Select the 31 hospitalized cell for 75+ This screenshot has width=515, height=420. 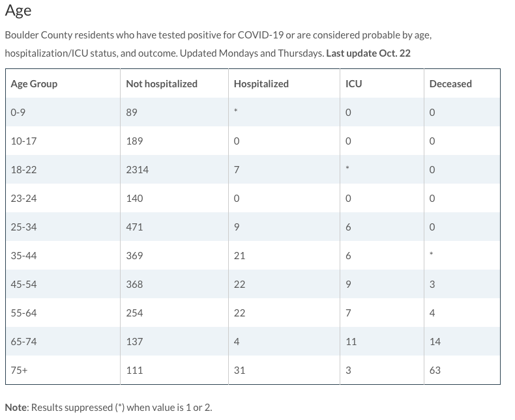coord(239,371)
